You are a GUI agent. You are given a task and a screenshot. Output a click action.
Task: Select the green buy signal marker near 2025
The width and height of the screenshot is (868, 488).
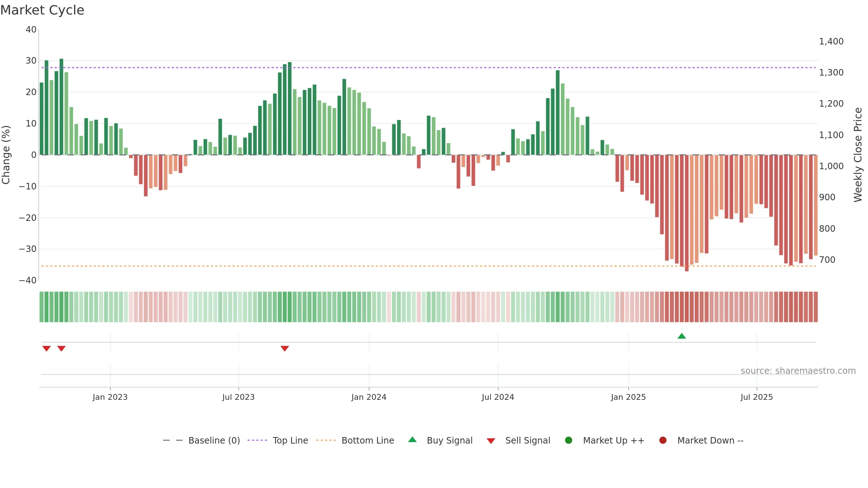click(682, 336)
